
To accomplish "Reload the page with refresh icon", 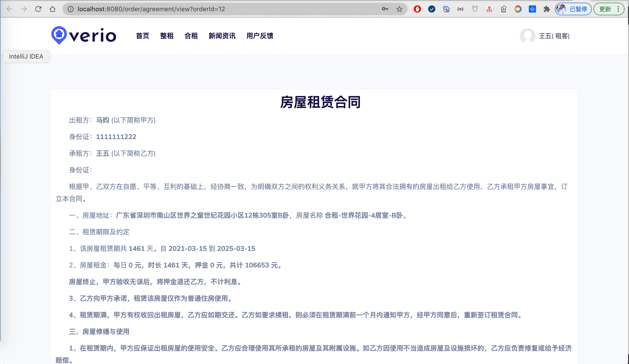I will (38, 9).
